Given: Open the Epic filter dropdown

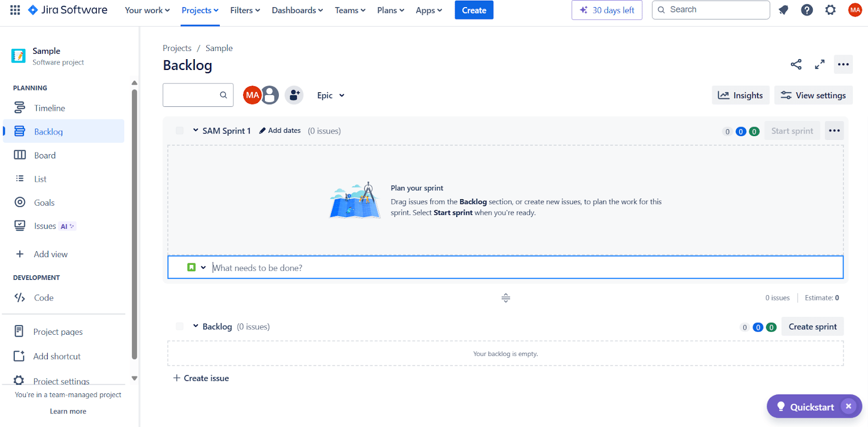Looking at the screenshot, I should tap(330, 95).
